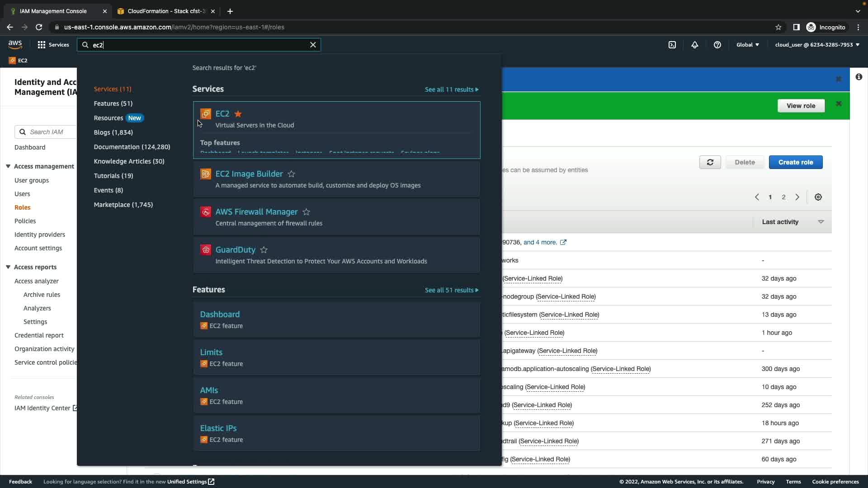Refresh the roles table
Viewport: 868px width, 488px height.
(710, 162)
